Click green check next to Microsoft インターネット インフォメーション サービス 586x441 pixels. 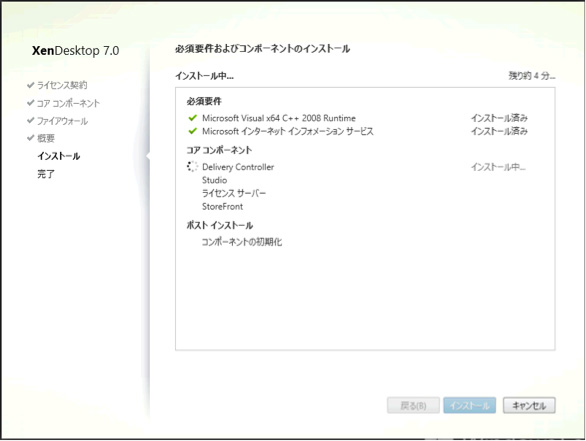[192, 131]
